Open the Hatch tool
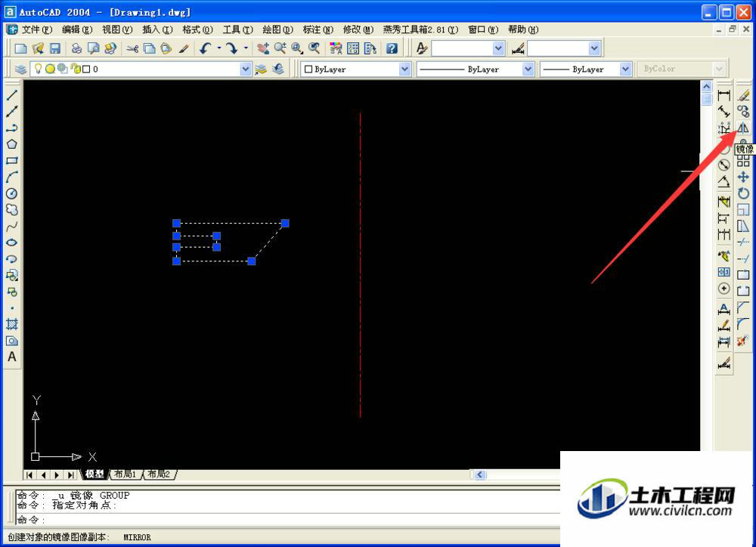756x547 pixels. [12, 324]
